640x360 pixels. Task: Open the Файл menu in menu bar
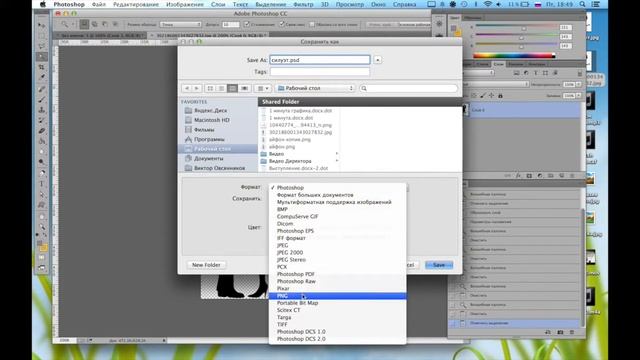[x=99, y=4]
